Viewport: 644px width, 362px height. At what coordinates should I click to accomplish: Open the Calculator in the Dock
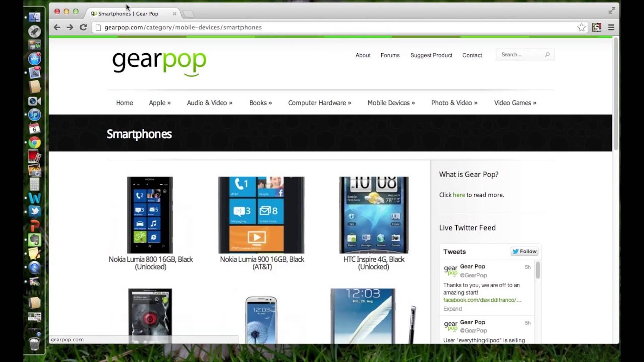point(34,184)
